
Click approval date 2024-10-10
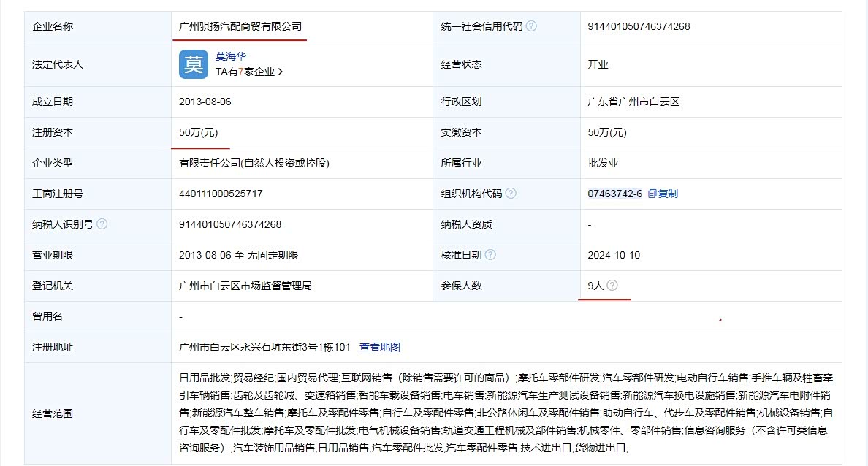(x=613, y=255)
